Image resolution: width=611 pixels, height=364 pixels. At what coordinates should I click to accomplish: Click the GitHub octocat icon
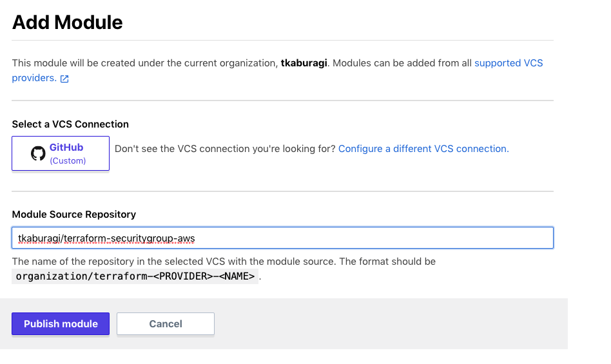pyautogui.click(x=38, y=153)
